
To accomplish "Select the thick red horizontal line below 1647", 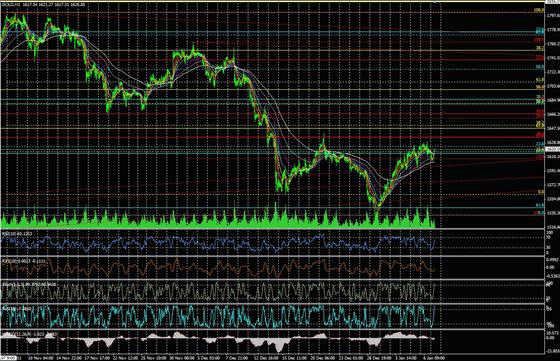I will (x=271, y=137).
